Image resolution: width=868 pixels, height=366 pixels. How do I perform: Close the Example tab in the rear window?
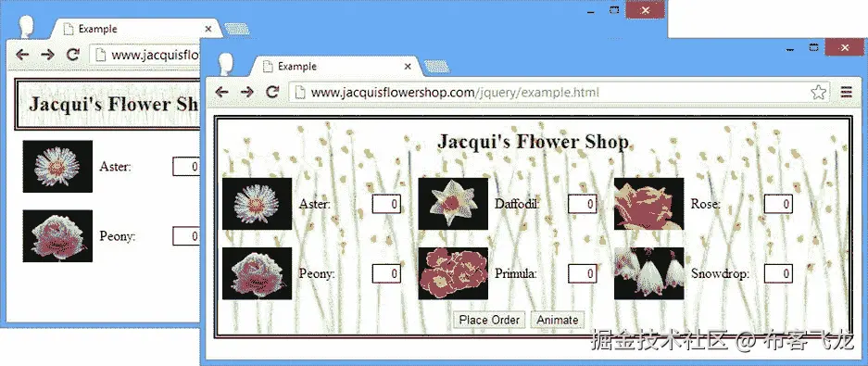pyautogui.click(x=208, y=29)
